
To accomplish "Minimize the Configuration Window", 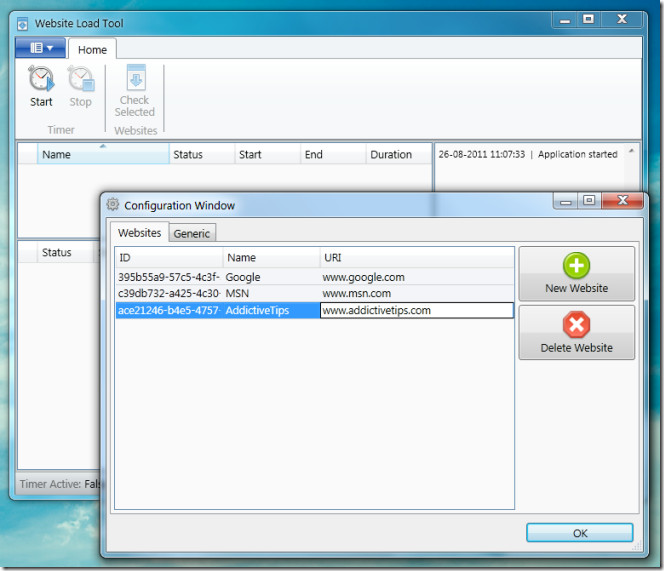I will 566,200.
